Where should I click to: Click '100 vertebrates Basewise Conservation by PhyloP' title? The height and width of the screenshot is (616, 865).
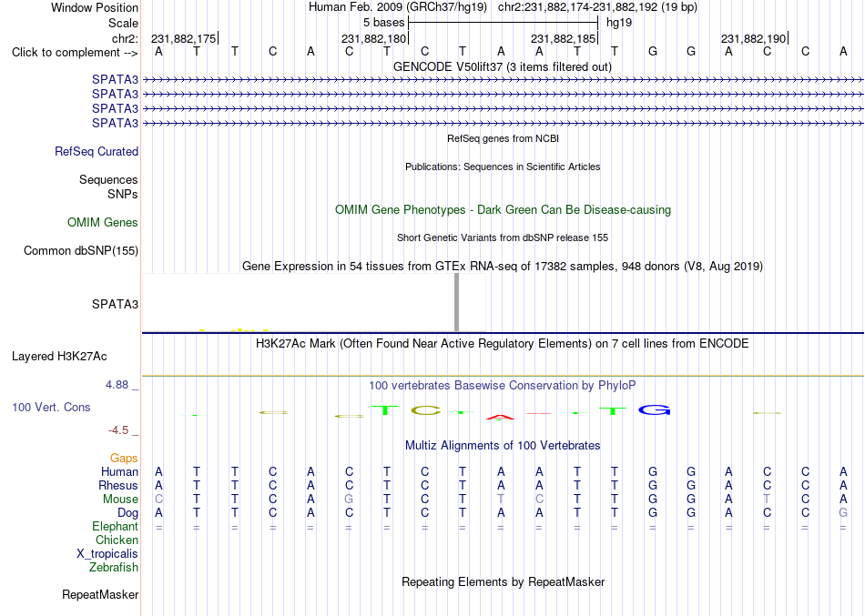pyautogui.click(x=503, y=386)
